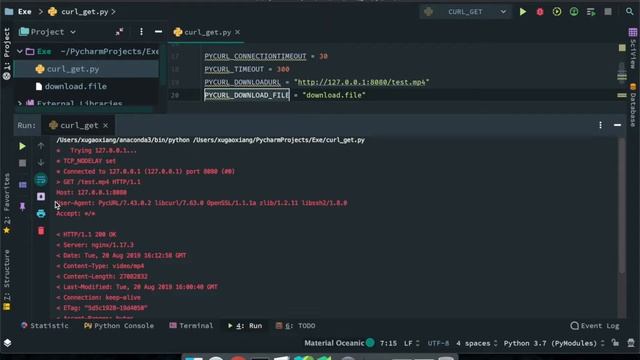Open Run panel options menu
Image resolution: width=640 pixels, height=360 pixels.
(x=600, y=125)
